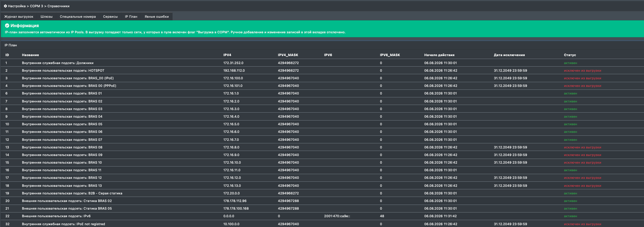This screenshot has height=227, width=644.
Task: Open the Явные ошибки tab
Action: [157, 17]
